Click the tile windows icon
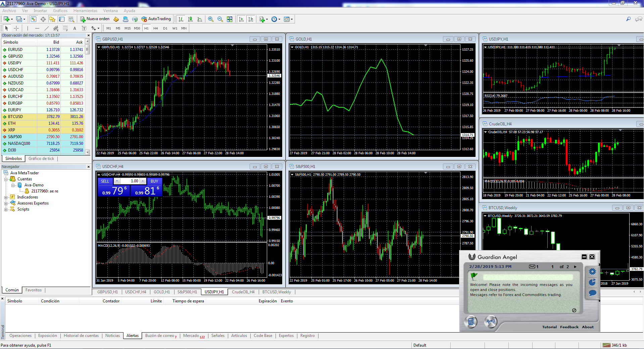The width and height of the screenshot is (644, 349). [230, 19]
